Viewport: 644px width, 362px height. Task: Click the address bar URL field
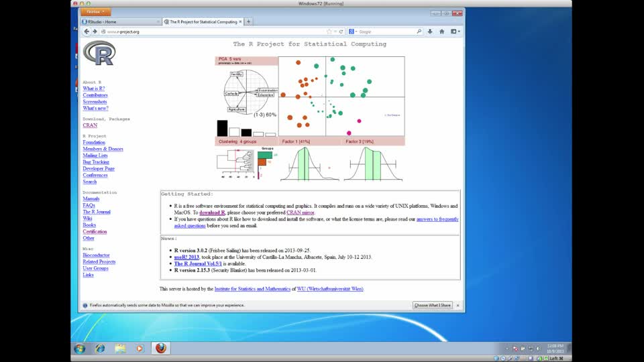213,32
